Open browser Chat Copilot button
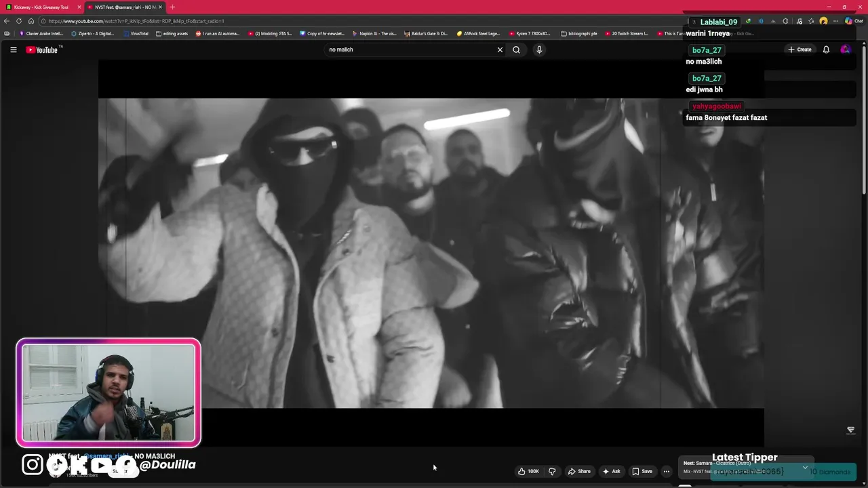The image size is (868, 488). coord(853,21)
